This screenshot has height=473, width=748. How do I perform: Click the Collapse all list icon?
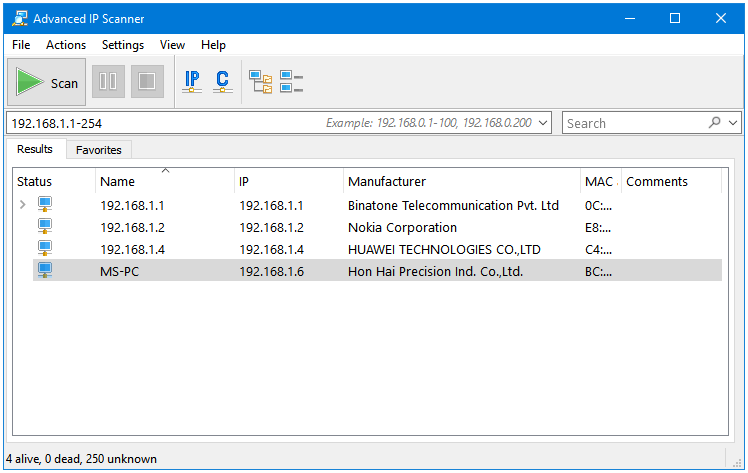291,82
